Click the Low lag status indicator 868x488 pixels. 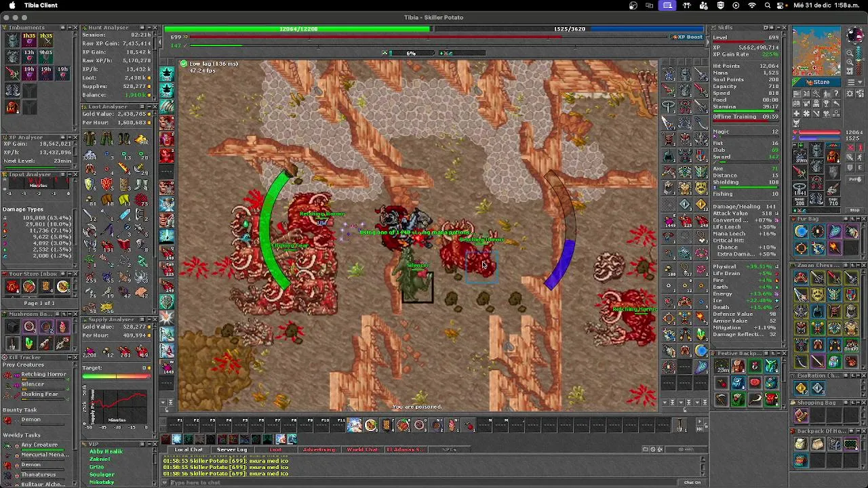pos(209,64)
